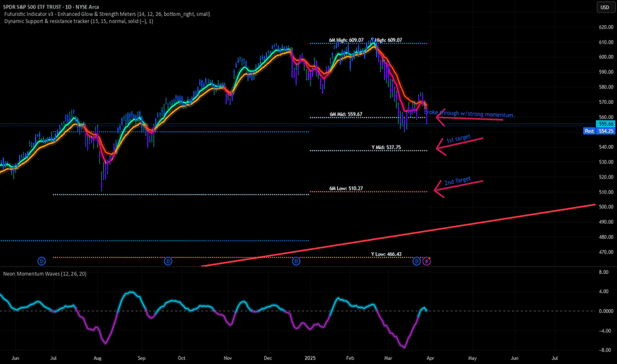617x364 pixels.
Task: Click the December dividend D marker
Action: (x=296, y=261)
